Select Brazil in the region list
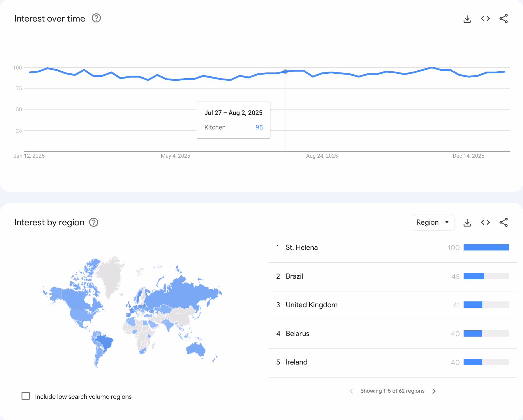The image size is (523, 420). pos(294,276)
